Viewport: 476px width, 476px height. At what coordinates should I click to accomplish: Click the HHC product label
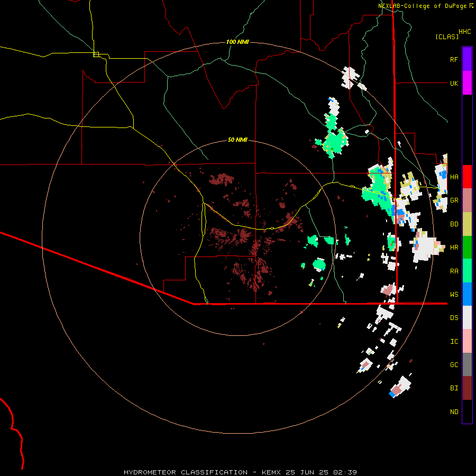(x=465, y=32)
